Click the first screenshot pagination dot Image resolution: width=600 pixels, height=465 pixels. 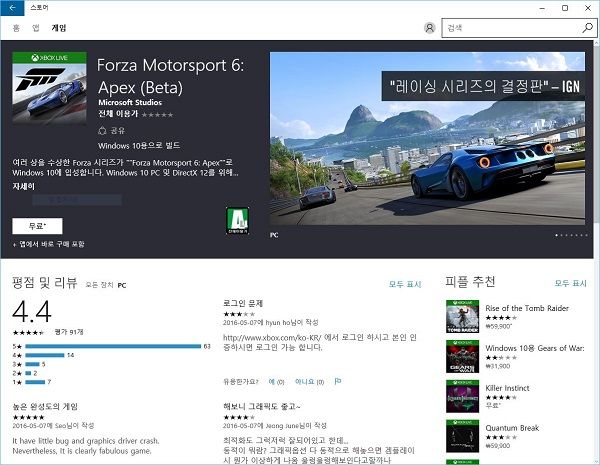click(x=556, y=235)
